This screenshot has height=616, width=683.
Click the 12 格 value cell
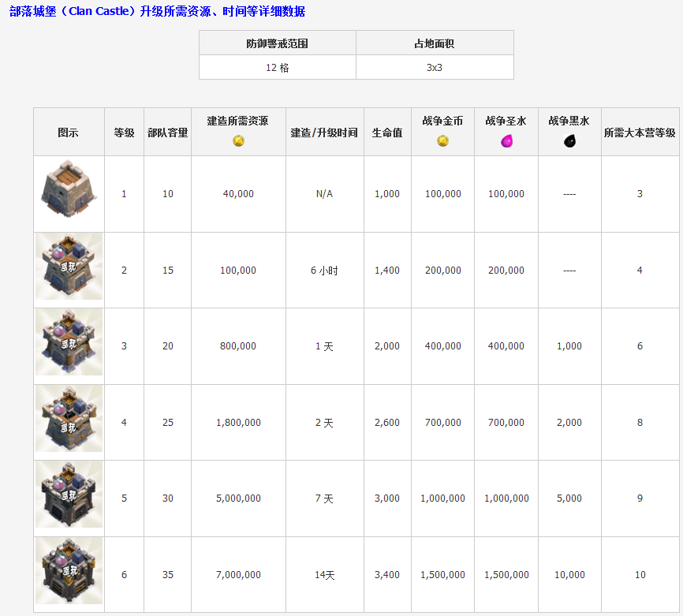(x=278, y=67)
